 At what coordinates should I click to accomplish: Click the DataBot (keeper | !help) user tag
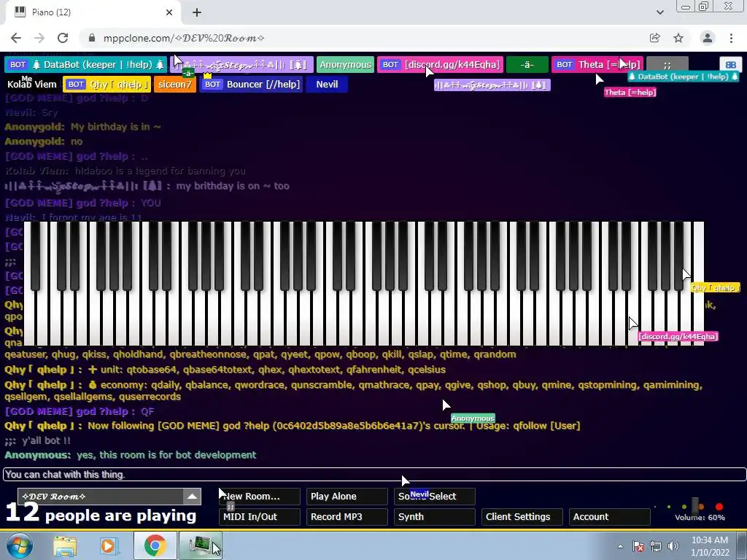[x=86, y=65]
